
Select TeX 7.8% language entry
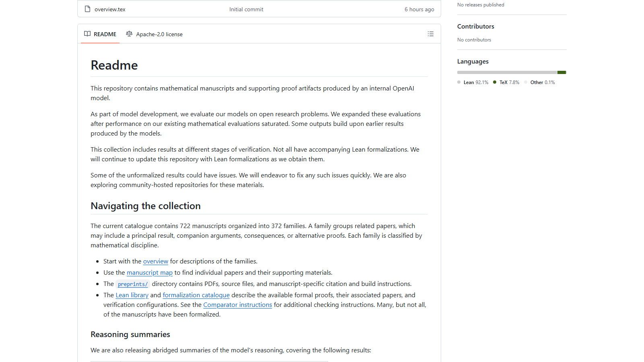(x=506, y=82)
